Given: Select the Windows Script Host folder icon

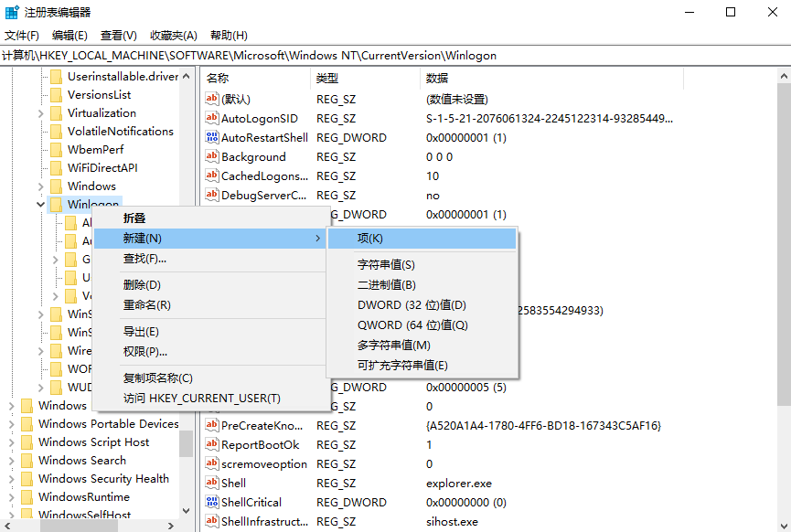Looking at the screenshot, I should pos(27,442).
